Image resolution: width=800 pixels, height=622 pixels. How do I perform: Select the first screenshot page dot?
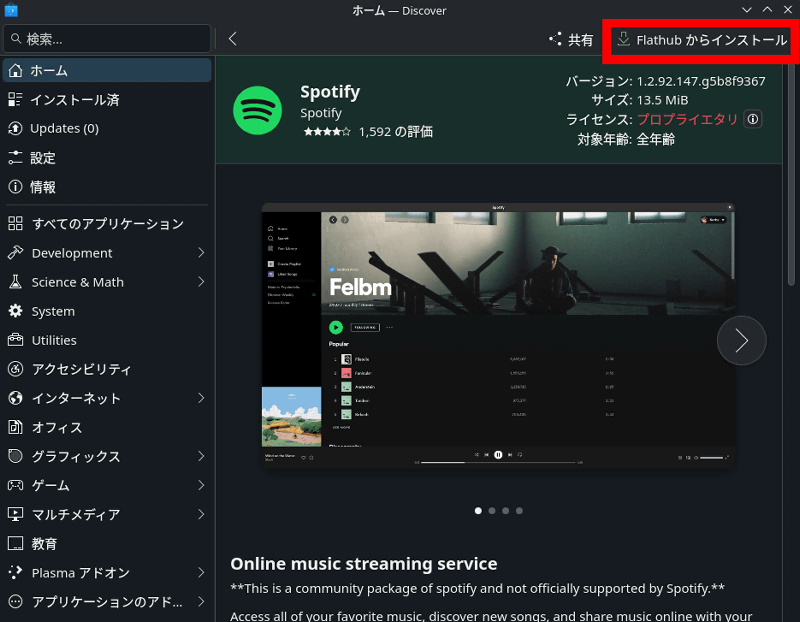point(478,510)
